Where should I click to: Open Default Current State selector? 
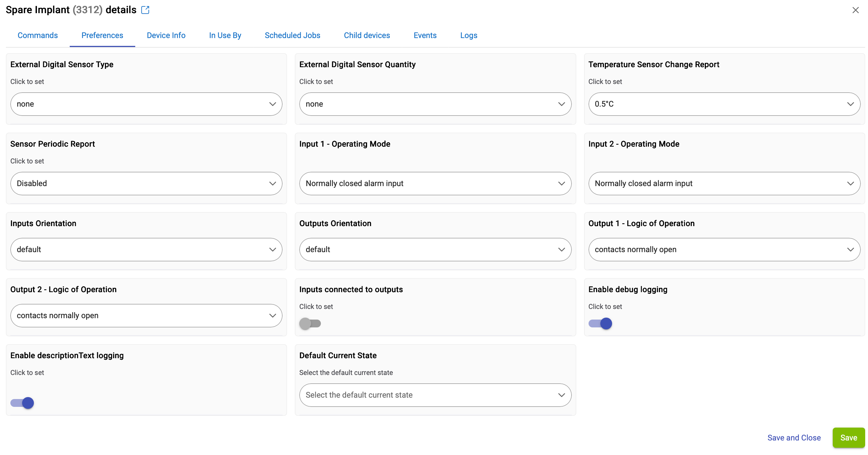click(x=435, y=395)
